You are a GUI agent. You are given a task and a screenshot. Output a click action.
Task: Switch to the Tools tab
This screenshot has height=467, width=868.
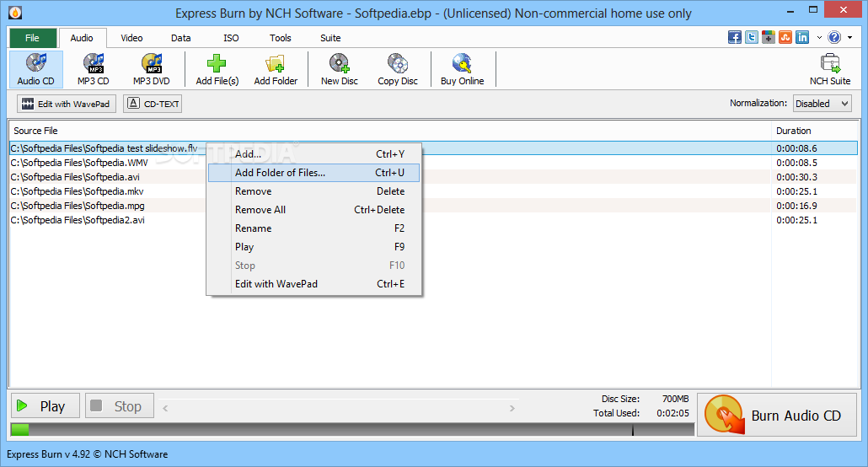(280, 38)
